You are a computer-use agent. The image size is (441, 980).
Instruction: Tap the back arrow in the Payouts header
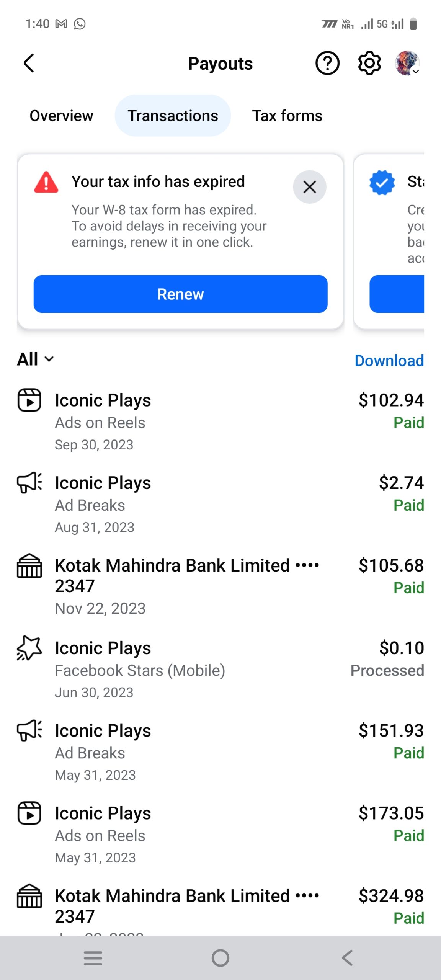pyautogui.click(x=29, y=63)
